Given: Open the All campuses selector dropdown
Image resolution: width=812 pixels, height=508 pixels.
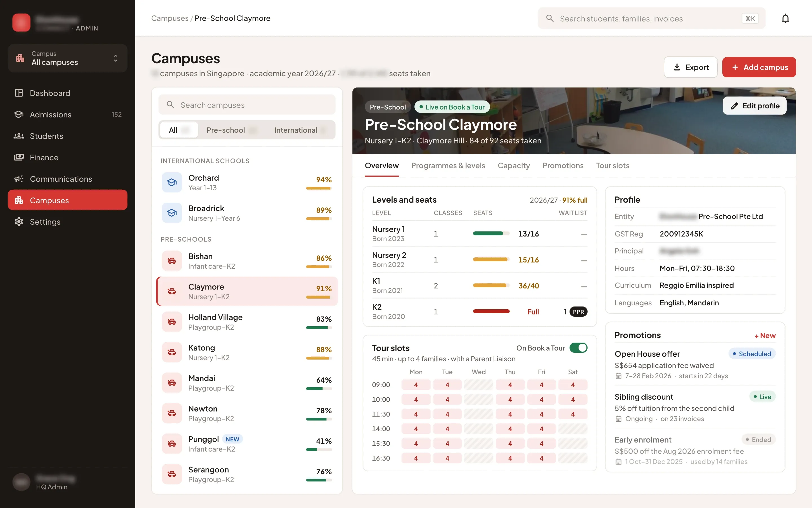Looking at the screenshot, I should click(67, 58).
